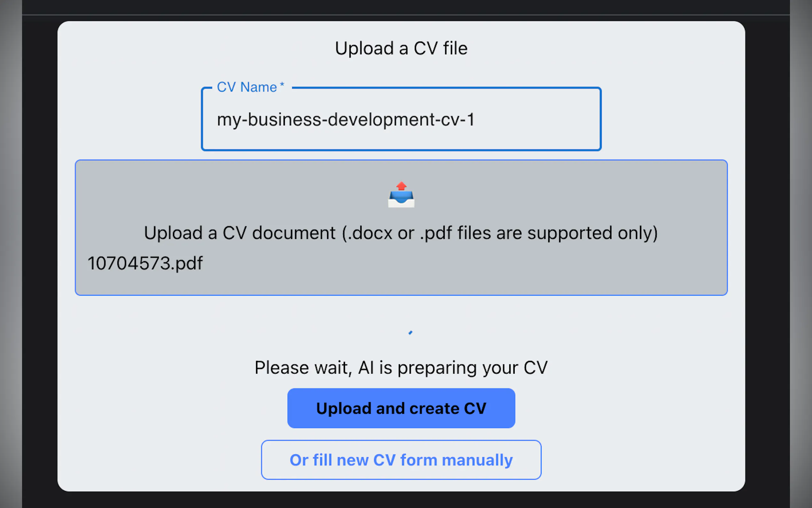Viewport: 812px width, 508px height.
Task: Click the word business in the CV name
Action: [x=285, y=120]
